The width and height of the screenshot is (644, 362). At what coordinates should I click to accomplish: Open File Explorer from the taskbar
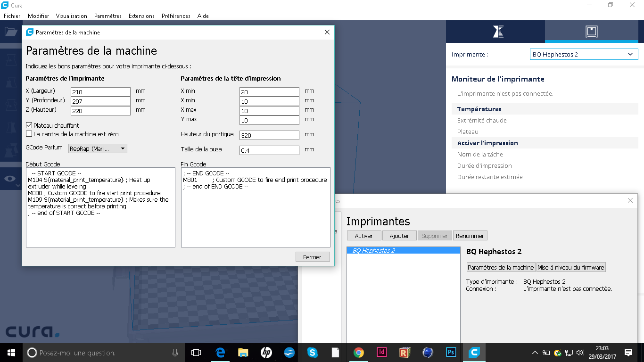coord(243,353)
